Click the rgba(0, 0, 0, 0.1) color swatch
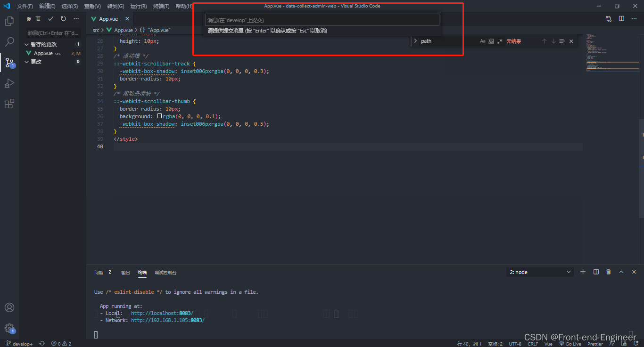Screen dimensions: 644x347 [x=159, y=116]
